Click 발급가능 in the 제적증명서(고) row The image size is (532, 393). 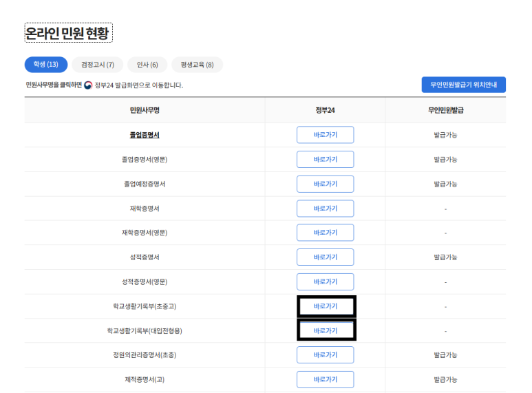point(445,379)
